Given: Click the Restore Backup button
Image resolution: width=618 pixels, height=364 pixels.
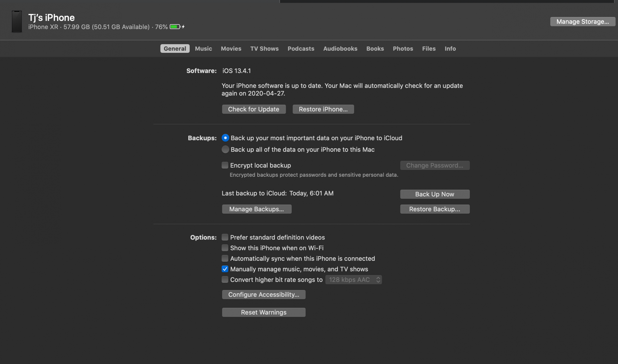Looking at the screenshot, I should pyautogui.click(x=435, y=209).
